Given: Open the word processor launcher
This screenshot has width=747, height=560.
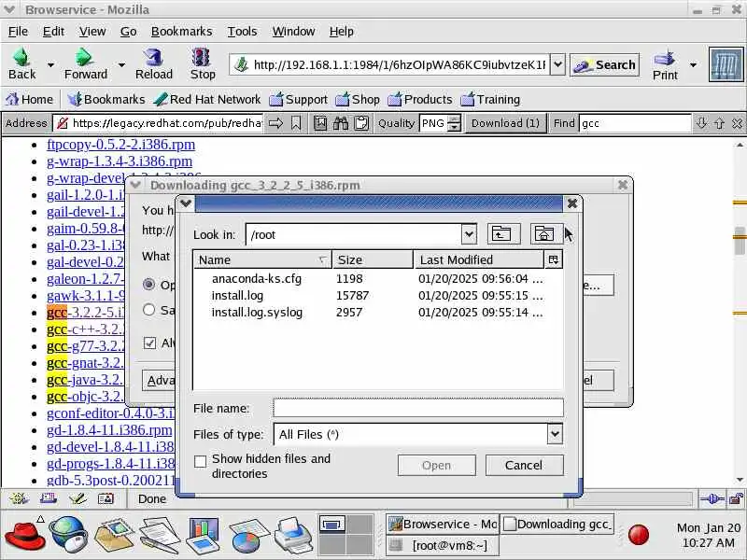Looking at the screenshot, I should 159,535.
